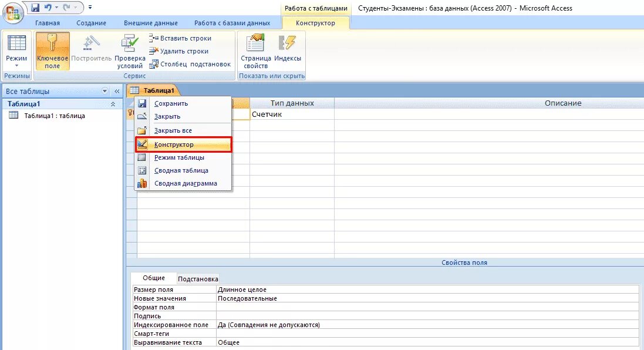
Task: Click the Таблица1 document tab
Action: (x=153, y=90)
